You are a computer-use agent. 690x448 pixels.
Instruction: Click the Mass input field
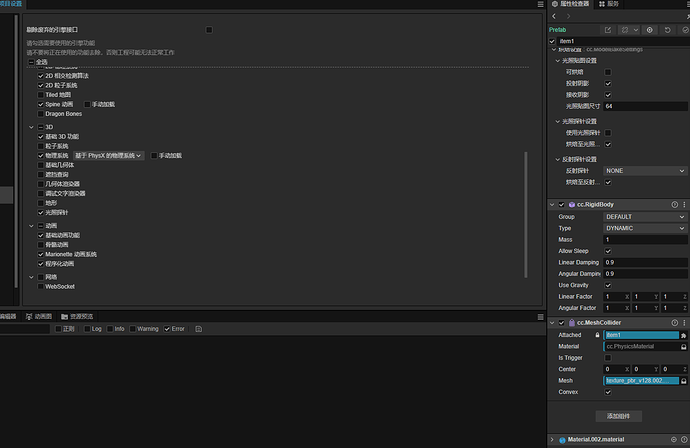tap(645, 240)
